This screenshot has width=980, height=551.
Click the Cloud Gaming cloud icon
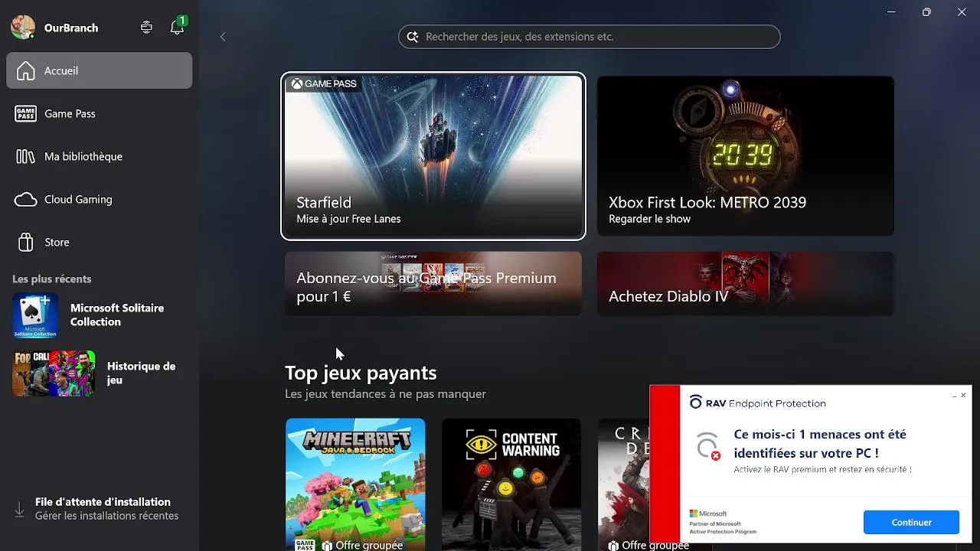coord(26,199)
